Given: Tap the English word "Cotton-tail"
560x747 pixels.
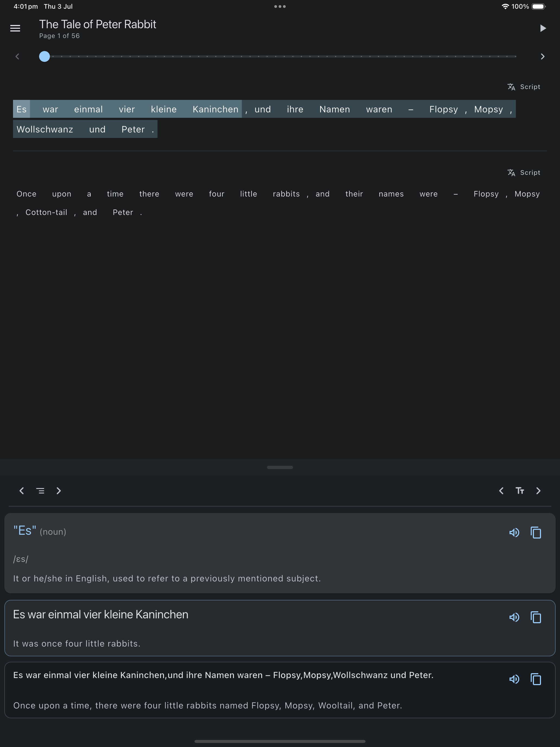Looking at the screenshot, I should point(46,213).
